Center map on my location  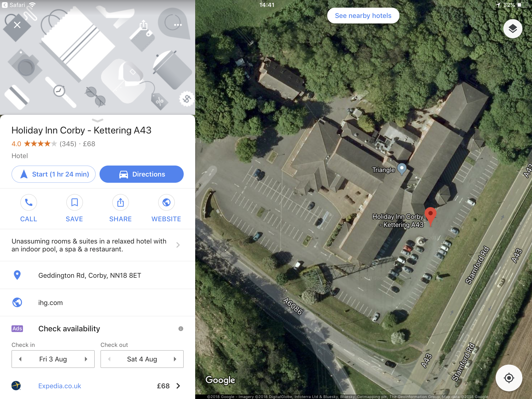509,378
